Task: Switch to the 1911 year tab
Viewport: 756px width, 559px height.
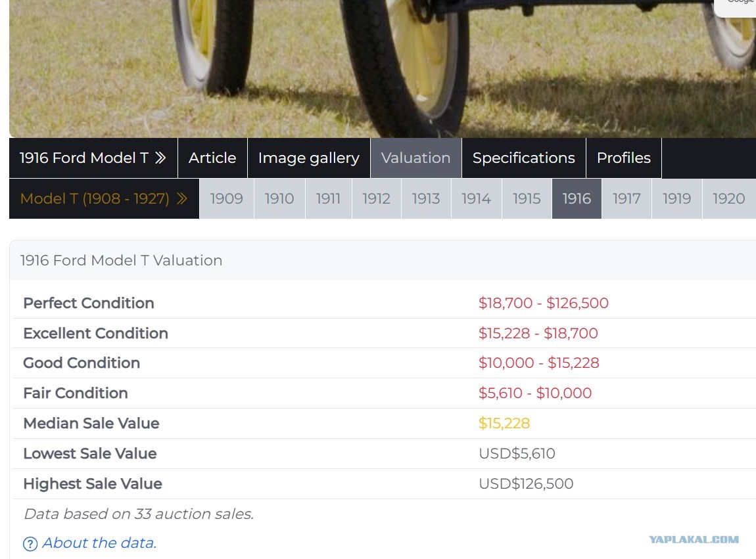Action: [328, 198]
